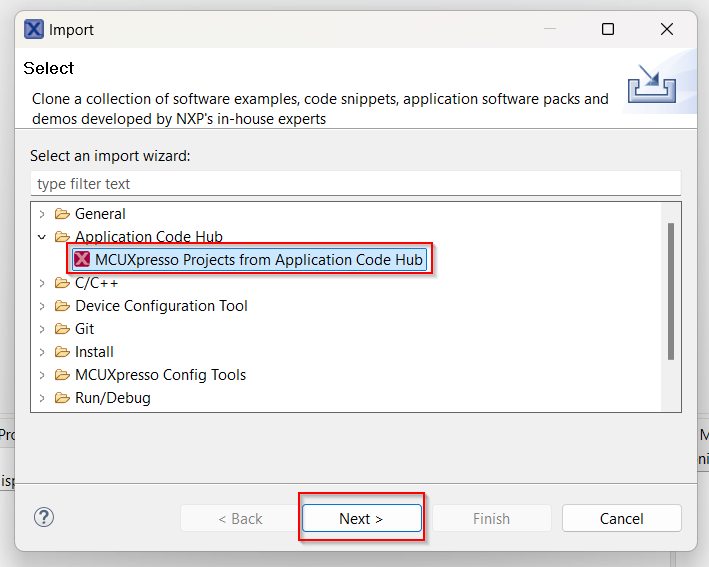Select the Git tree label

(x=85, y=329)
